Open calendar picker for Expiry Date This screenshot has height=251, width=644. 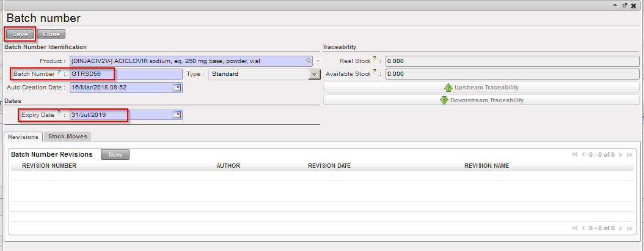click(x=177, y=114)
